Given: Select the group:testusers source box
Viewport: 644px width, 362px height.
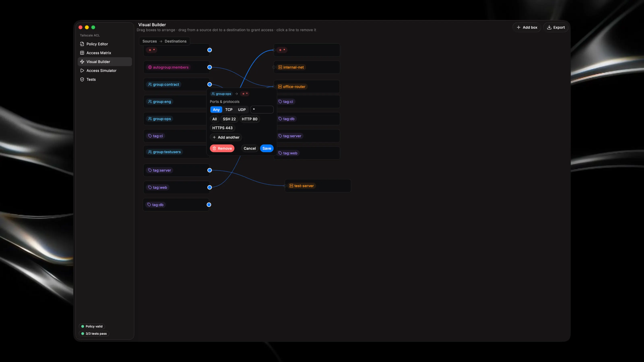Looking at the screenshot, I should [x=175, y=152].
